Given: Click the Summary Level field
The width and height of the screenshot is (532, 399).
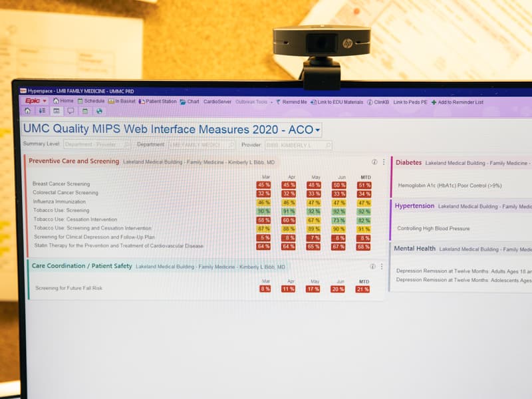Looking at the screenshot, I should coord(96,144).
